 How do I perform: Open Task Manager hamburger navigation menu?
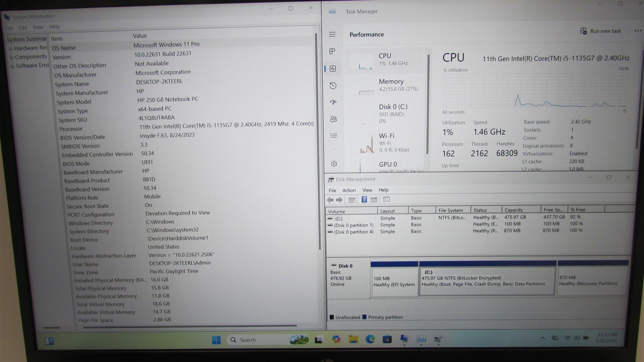(332, 35)
